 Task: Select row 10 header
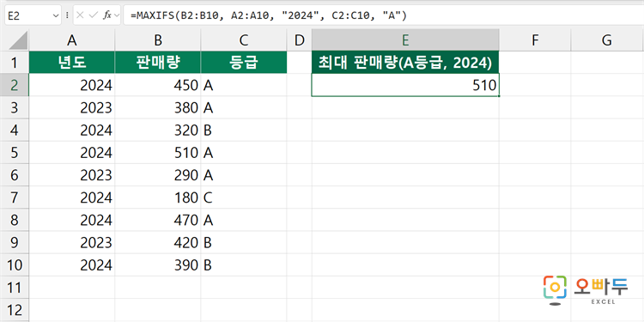click(15, 265)
